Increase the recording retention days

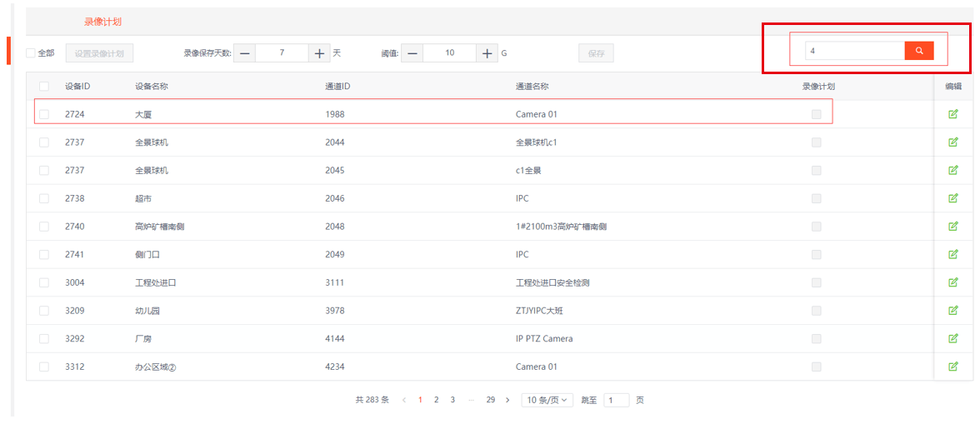pos(318,53)
